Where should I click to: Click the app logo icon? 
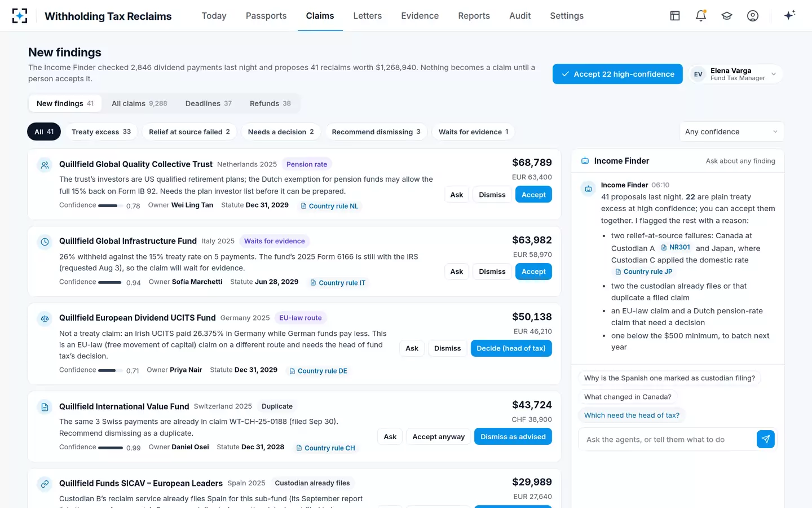20,16
